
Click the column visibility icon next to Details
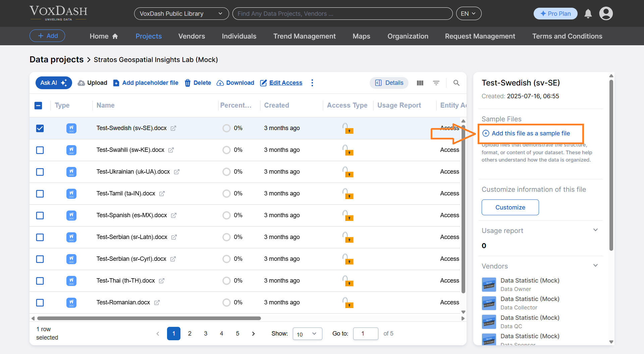click(420, 83)
